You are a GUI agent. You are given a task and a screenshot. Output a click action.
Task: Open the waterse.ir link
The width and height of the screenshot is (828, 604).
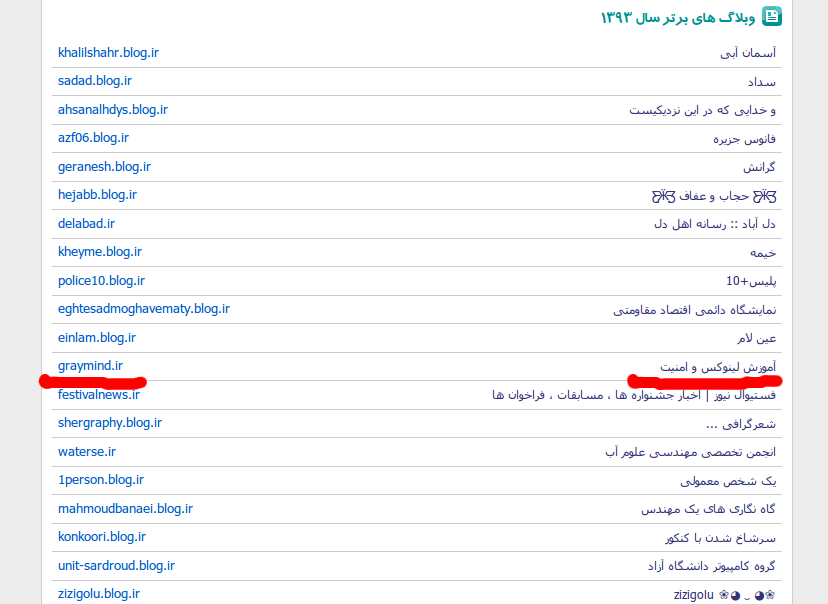tap(87, 452)
